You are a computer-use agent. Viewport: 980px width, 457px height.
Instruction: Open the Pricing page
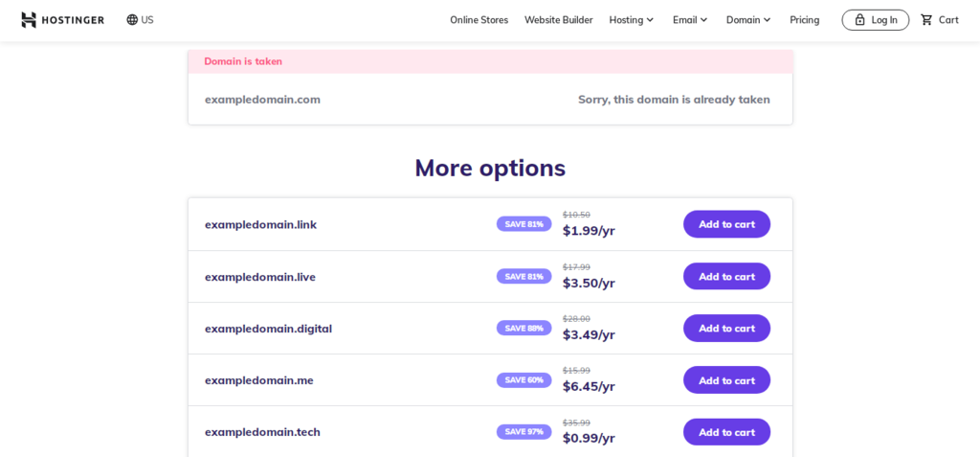pos(804,20)
